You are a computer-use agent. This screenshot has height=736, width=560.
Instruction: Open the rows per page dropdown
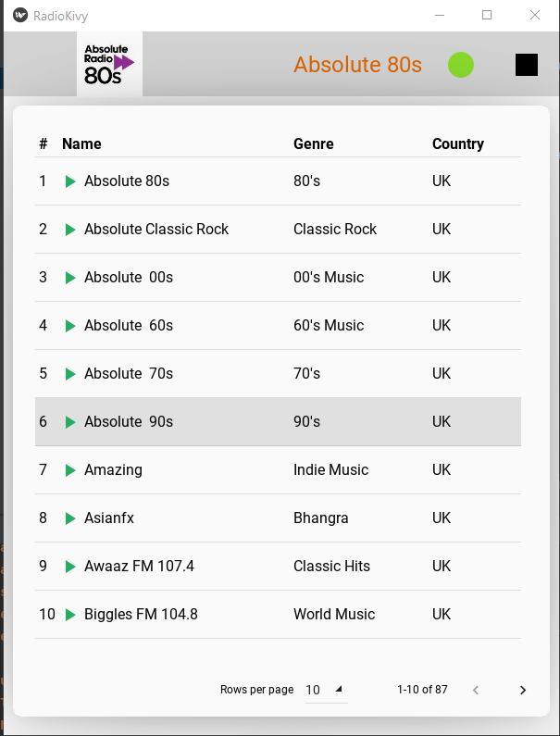(326, 690)
